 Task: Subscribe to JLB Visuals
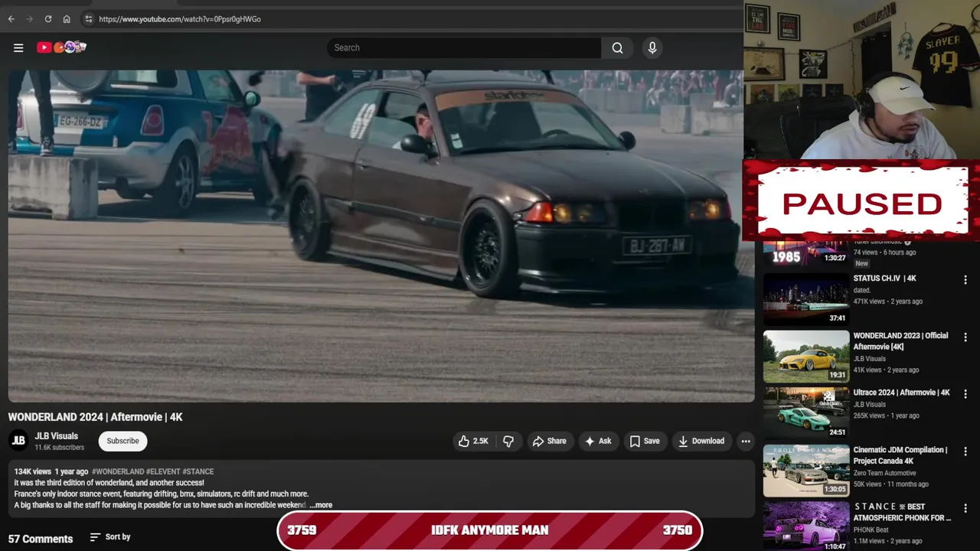122,441
